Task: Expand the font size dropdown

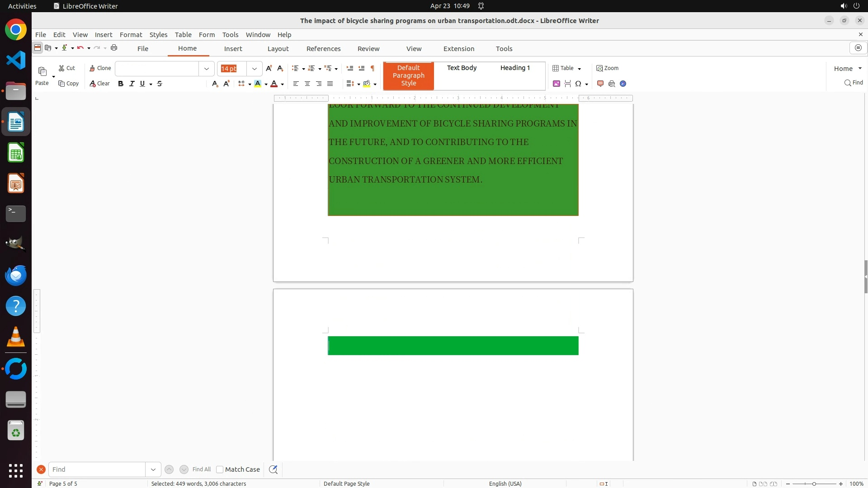Action: click(255, 69)
